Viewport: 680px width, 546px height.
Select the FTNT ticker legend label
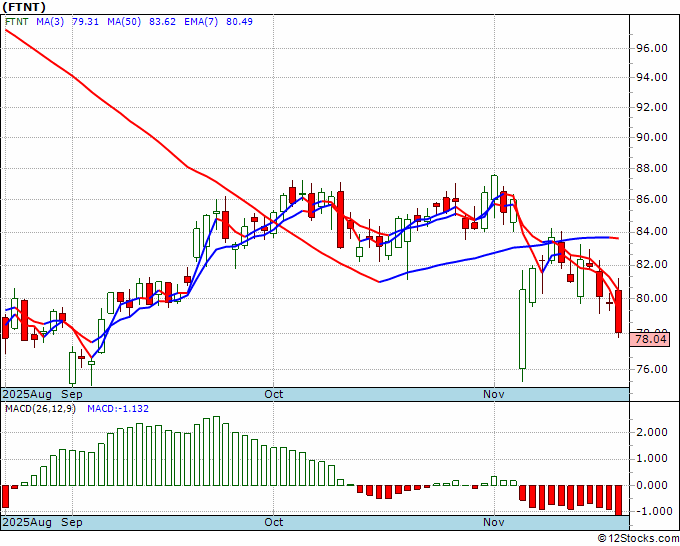16,22
